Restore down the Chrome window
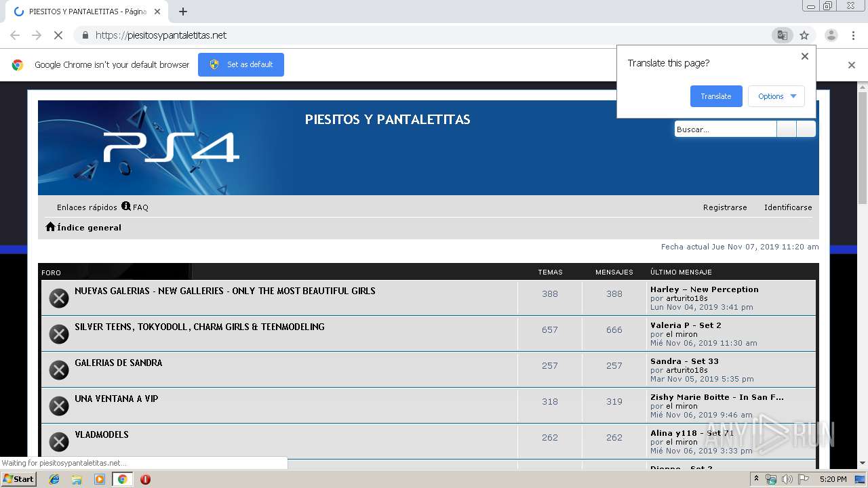 [828, 6]
